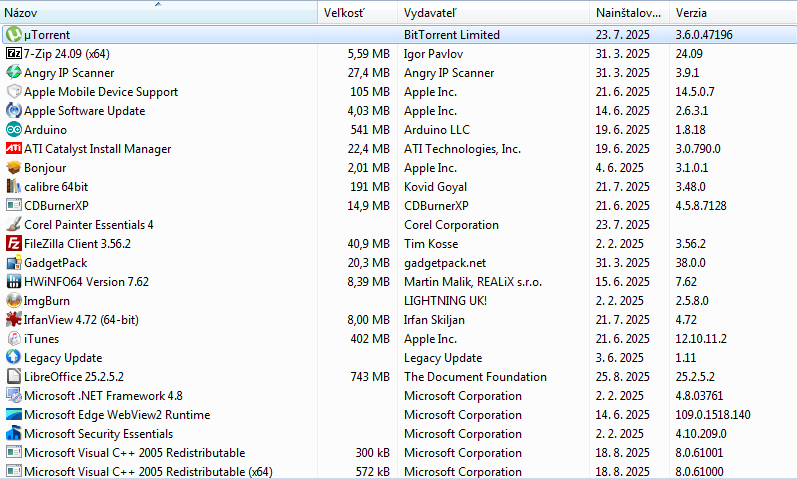797x479 pixels.
Task: Select the µTorrent row name
Action: [x=47, y=35]
